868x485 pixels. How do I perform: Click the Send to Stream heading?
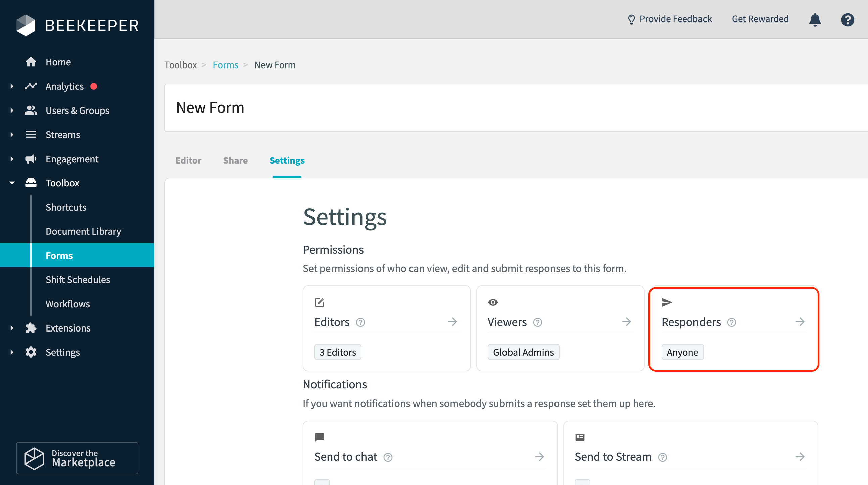click(x=613, y=457)
